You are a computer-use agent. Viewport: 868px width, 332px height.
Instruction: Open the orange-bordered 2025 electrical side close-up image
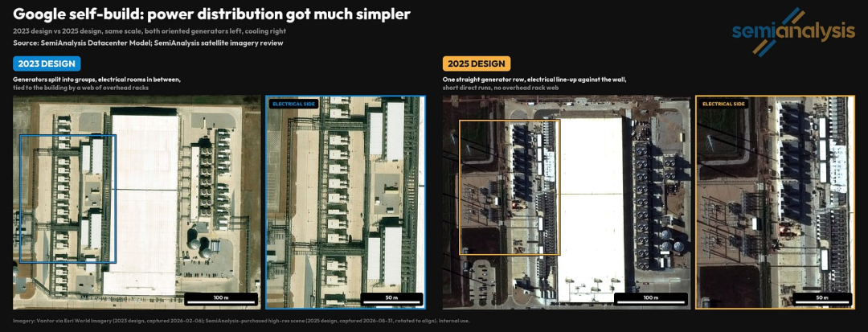[775, 203]
